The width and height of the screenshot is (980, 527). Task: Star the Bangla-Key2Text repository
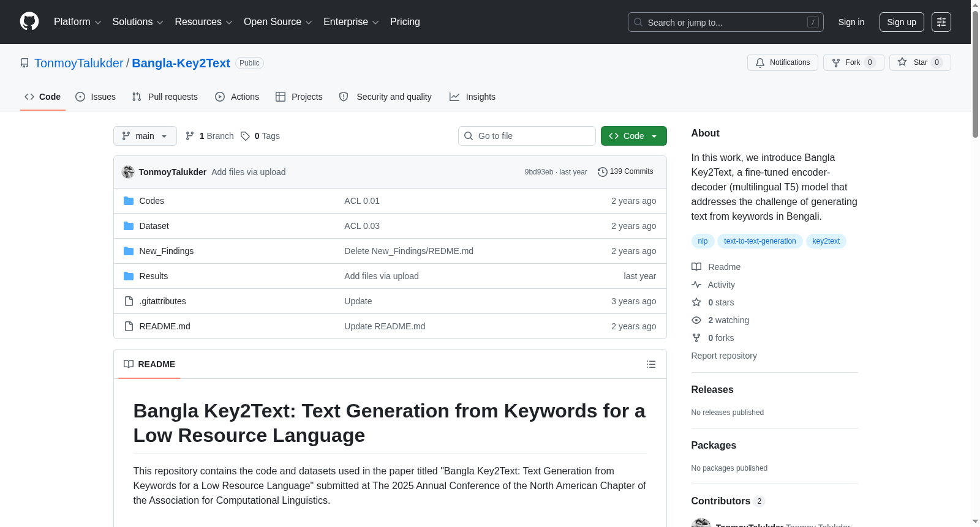[x=920, y=62]
